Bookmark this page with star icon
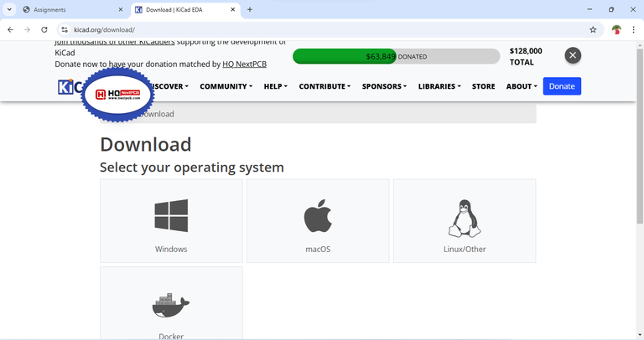 tap(593, 29)
